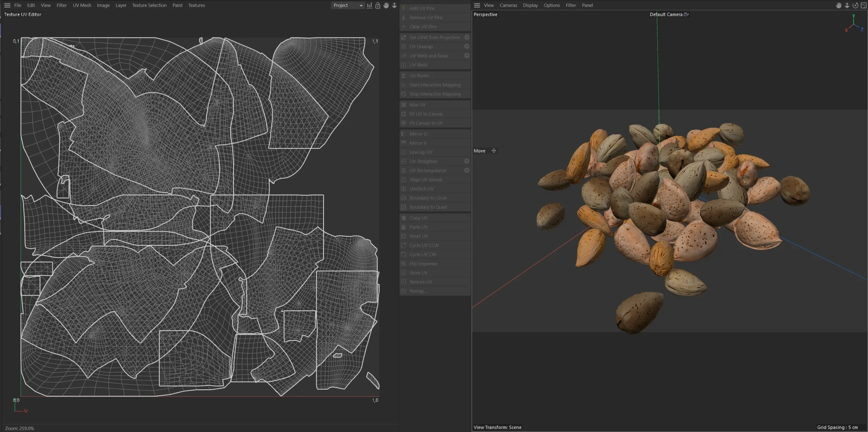
Task: Open the histogram icon in UV editor toolbar
Action: pos(369,5)
